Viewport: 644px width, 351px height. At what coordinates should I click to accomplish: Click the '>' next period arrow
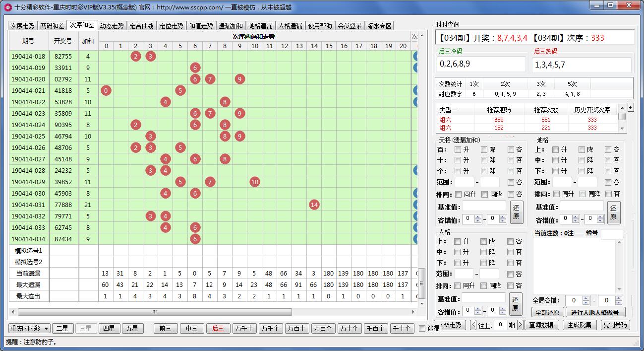point(520,325)
